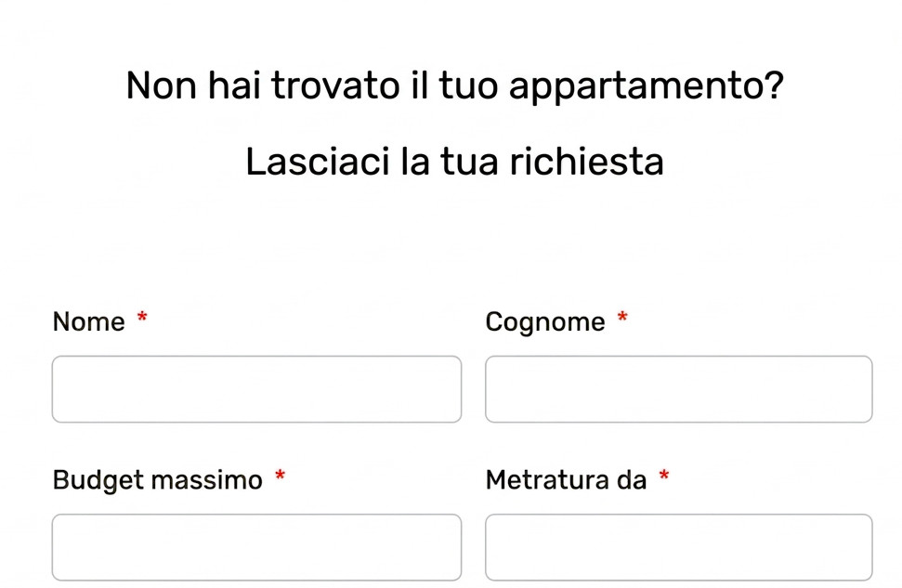Click the Nome field label
The height and width of the screenshot is (588, 902).
pyautogui.click(x=88, y=322)
